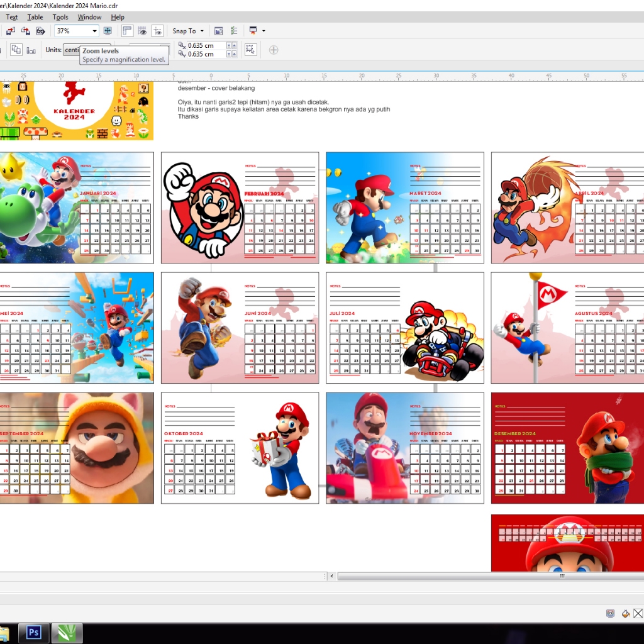The width and height of the screenshot is (644, 644).
Task: Open the color proofing status bar icon
Action: coord(610,614)
